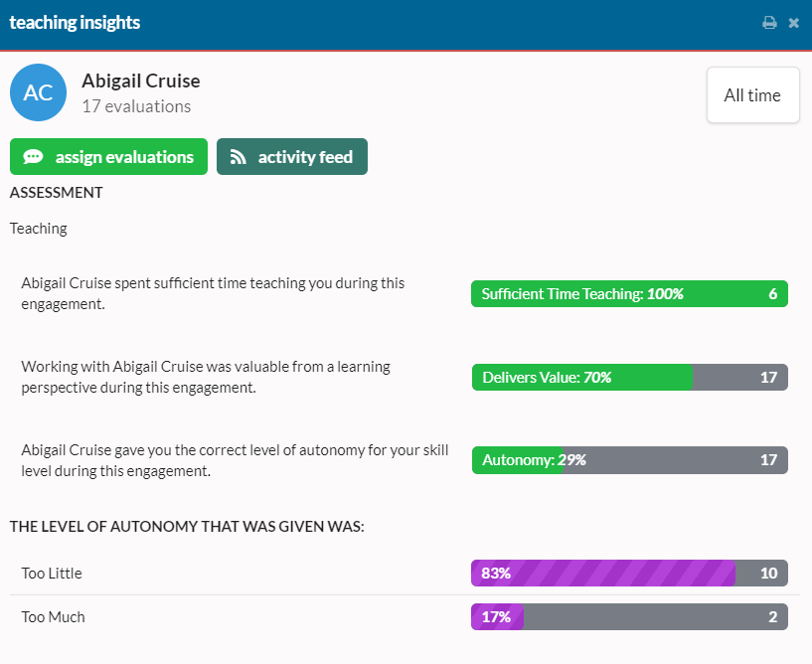Click the ASSESSMENT section heading
The width and height of the screenshot is (812, 664).
(x=56, y=192)
